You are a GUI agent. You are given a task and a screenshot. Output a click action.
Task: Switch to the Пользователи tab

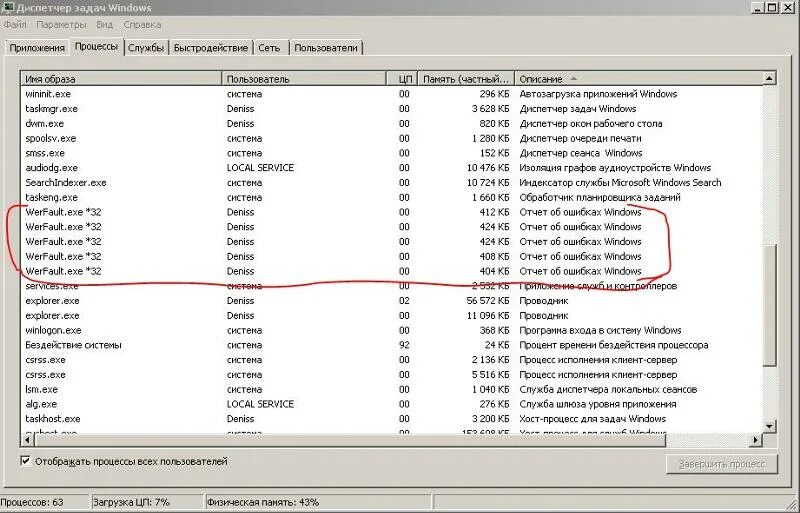click(x=326, y=48)
